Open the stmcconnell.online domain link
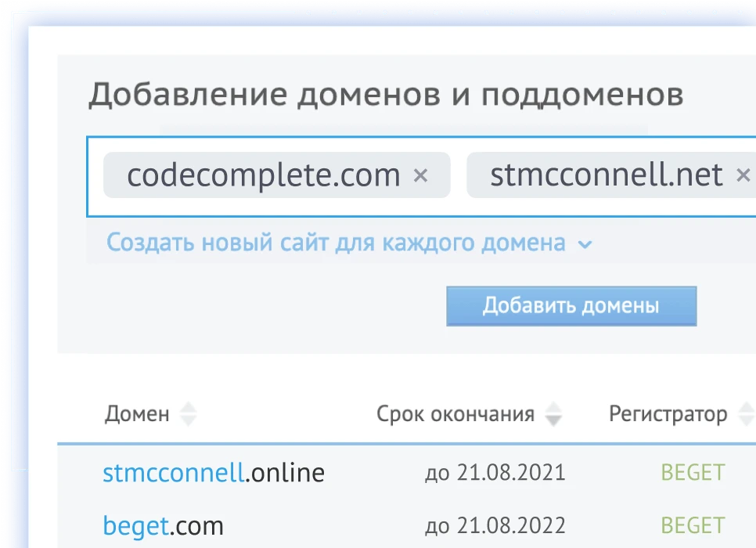This screenshot has height=548, width=756. 214,472
